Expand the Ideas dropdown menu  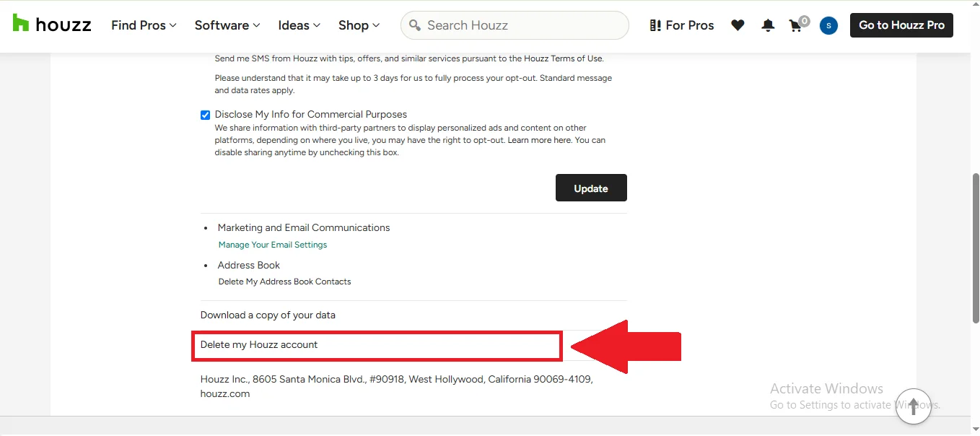coord(299,25)
